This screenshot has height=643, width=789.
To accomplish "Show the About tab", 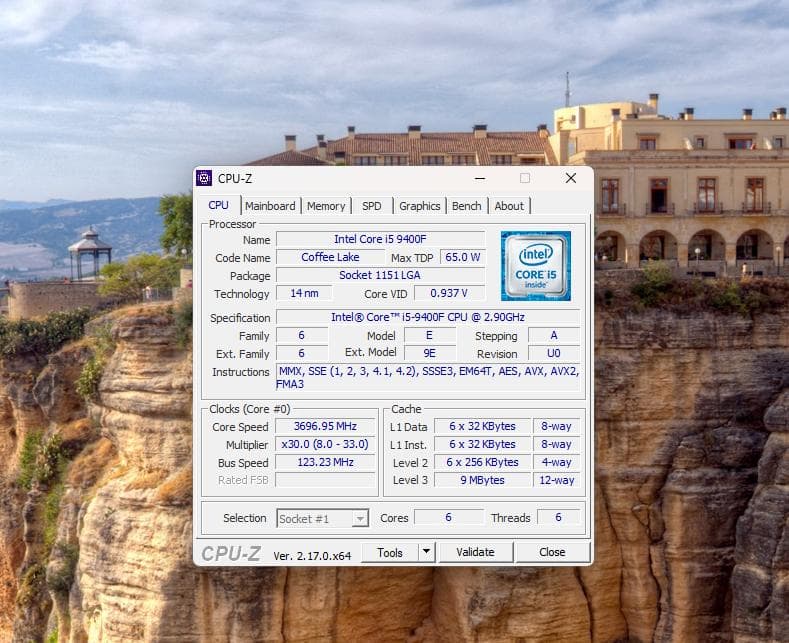I will click(x=509, y=206).
